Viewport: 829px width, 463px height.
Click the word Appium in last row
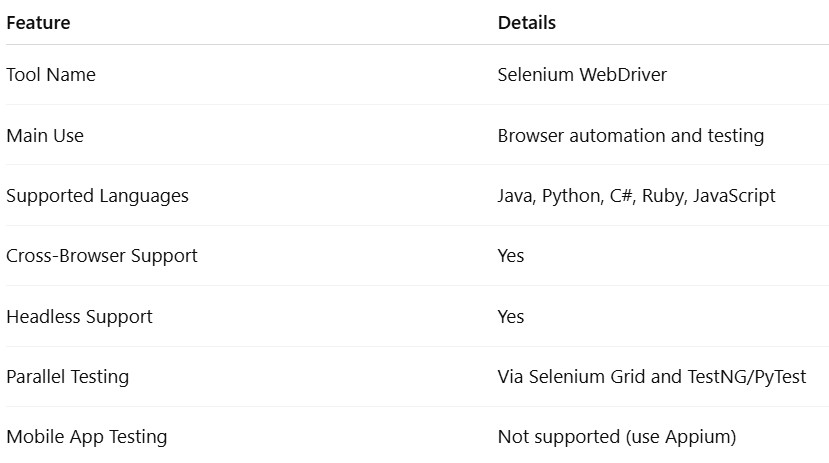tap(698, 438)
